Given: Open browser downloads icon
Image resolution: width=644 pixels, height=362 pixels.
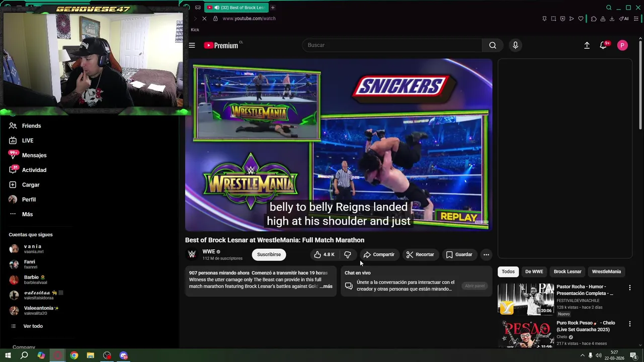Looking at the screenshot, I should coord(612,19).
